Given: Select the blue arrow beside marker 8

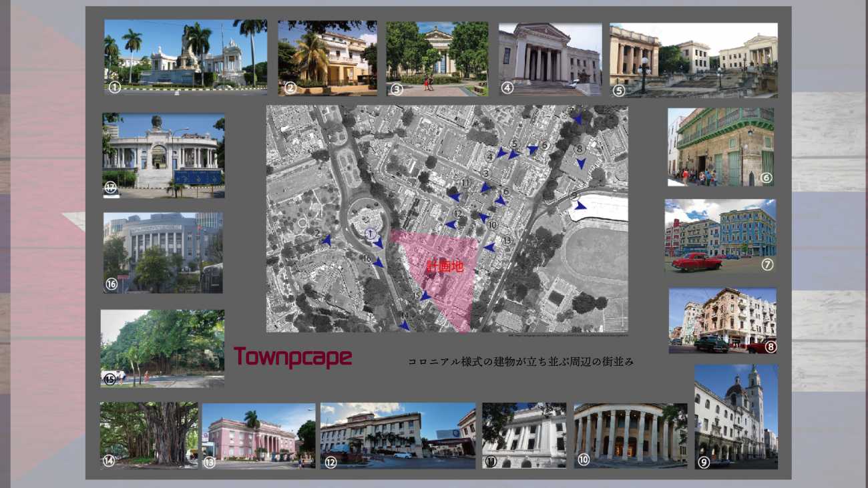Looking at the screenshot, I should [x=580, y=163].
